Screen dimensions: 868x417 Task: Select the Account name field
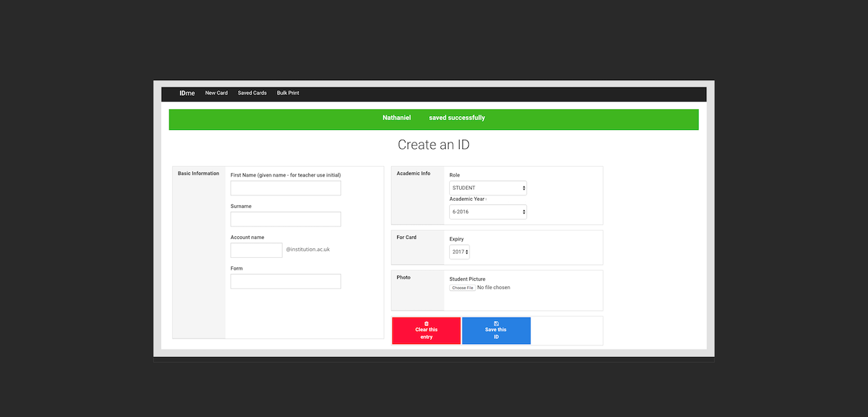coord(256,250)
